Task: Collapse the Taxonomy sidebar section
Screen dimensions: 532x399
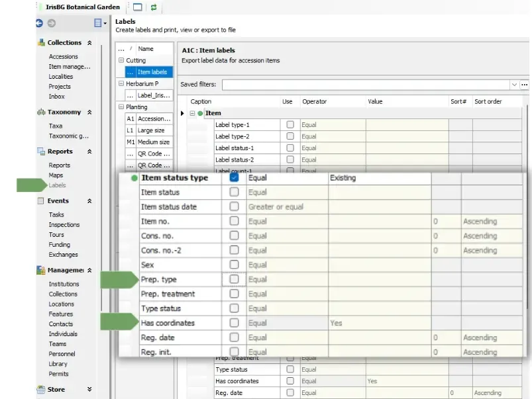Action: (89, 112)
